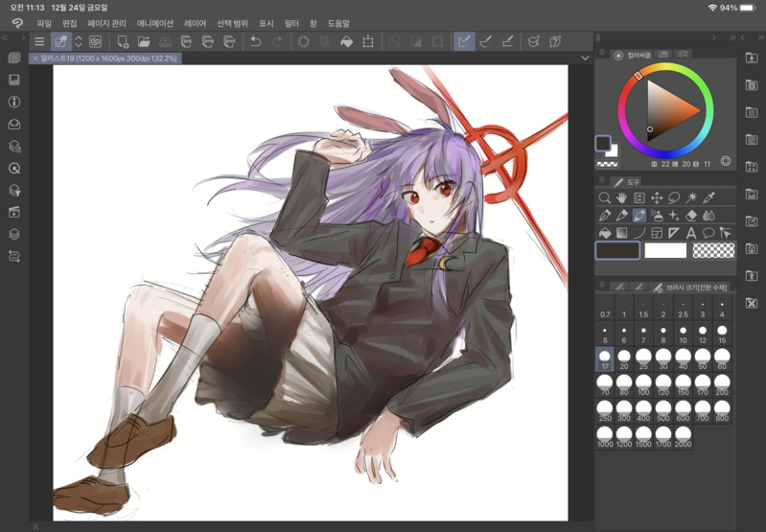The height and width of the screenshot is (532, 766).
Task: Open the color wheel panel menu
Action: coord(602,53)
